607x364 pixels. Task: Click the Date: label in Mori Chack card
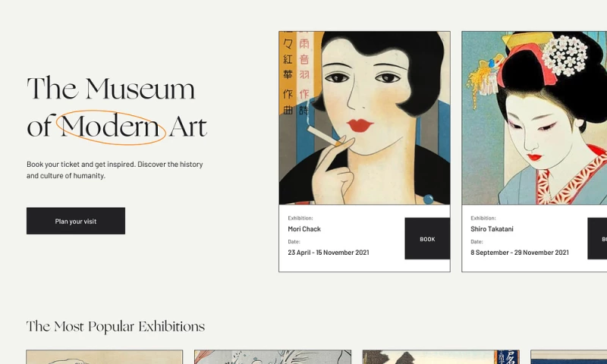[x=294, y=241]
